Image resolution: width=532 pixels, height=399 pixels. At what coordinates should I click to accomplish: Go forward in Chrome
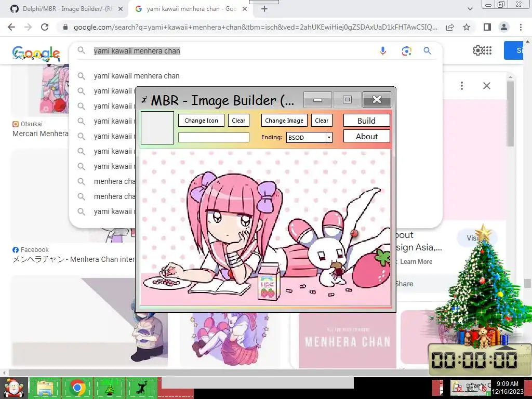(x=28, y=27)
